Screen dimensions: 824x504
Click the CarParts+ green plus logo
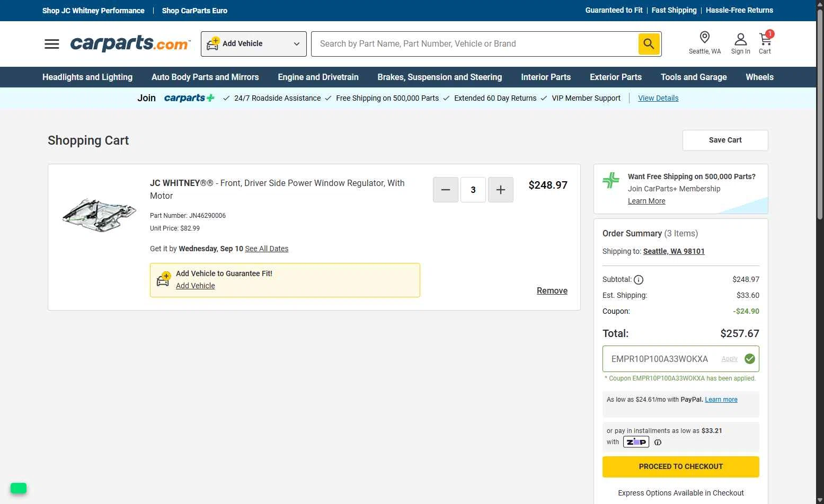(611, 180)
